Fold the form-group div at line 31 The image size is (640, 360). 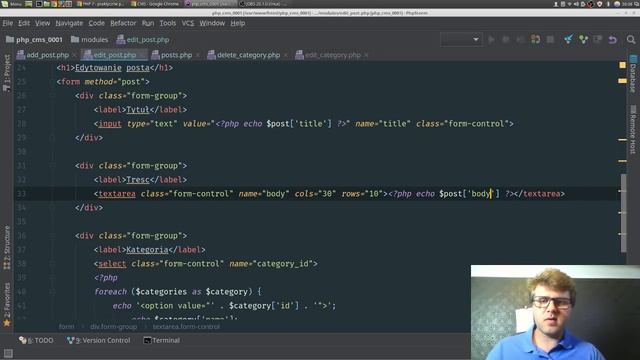(x=52, y=166)
